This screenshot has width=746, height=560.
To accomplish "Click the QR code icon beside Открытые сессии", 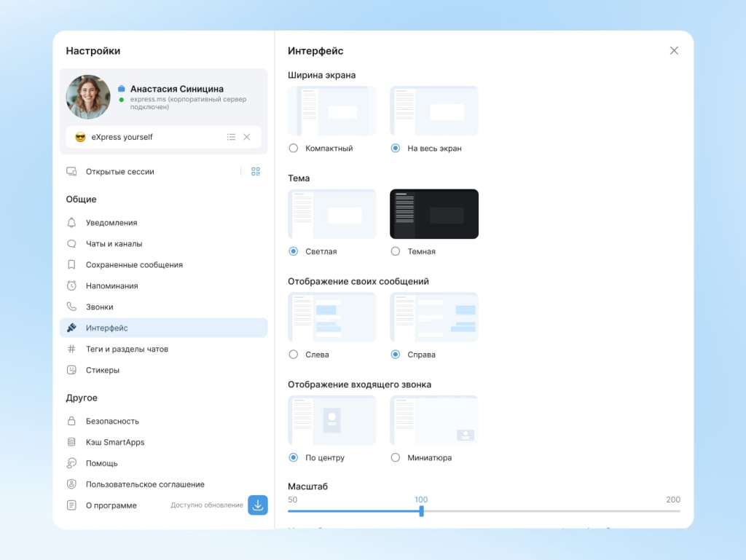I will [256, 172].
